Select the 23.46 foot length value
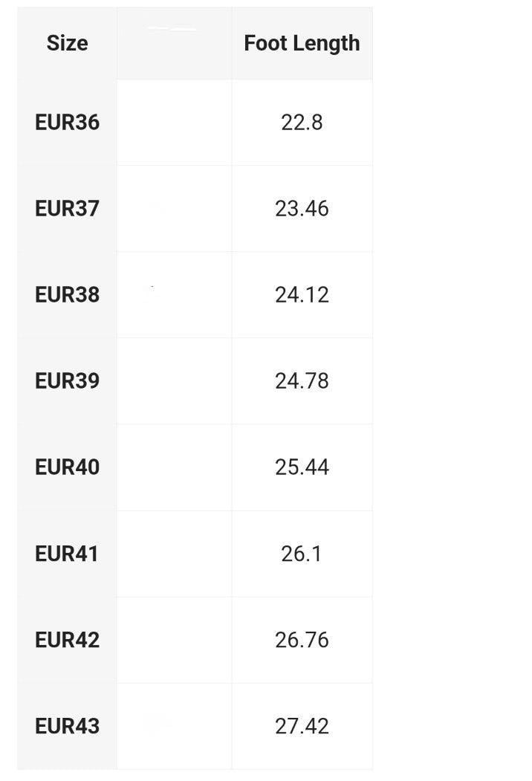Viewport: 532px width, 781px height. [x=302, y=209]
